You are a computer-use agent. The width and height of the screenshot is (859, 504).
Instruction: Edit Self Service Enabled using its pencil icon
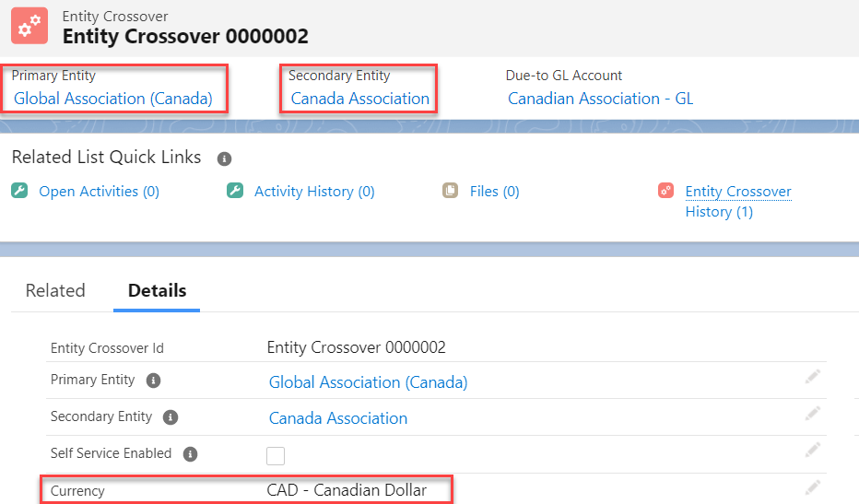[x=812, y=450]
